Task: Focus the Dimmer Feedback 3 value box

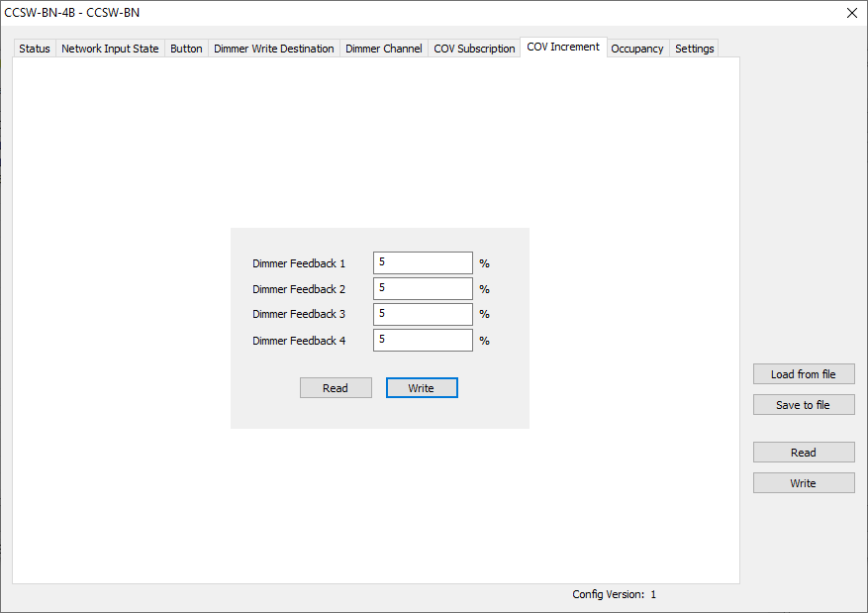Action: 423,314
